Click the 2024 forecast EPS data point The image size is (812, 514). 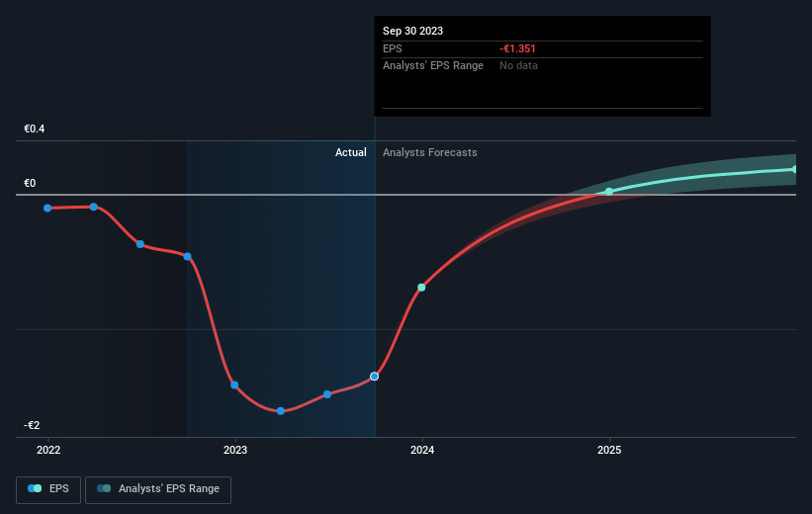[421, 288]
